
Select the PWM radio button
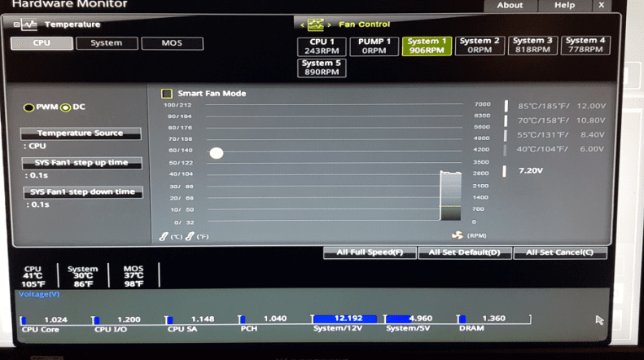28,108
